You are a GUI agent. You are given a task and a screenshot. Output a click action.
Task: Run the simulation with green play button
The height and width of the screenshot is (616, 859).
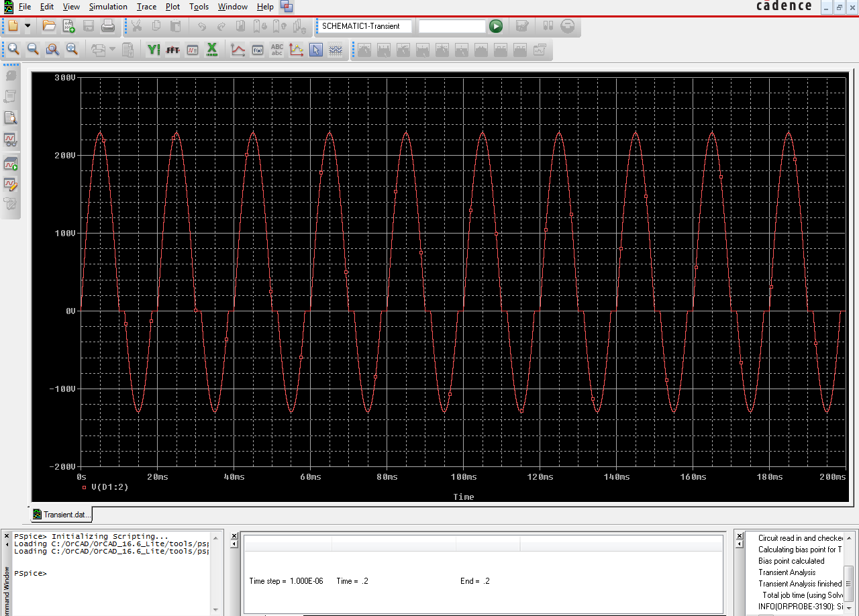(x=496, y=26)
